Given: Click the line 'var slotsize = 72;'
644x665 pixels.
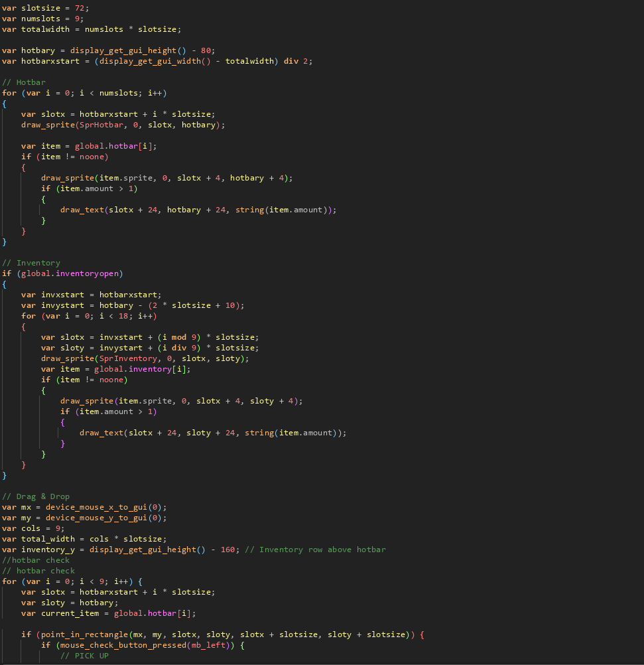Looking at the screenshot, I should pyautogui.click(x=45, y=8).
